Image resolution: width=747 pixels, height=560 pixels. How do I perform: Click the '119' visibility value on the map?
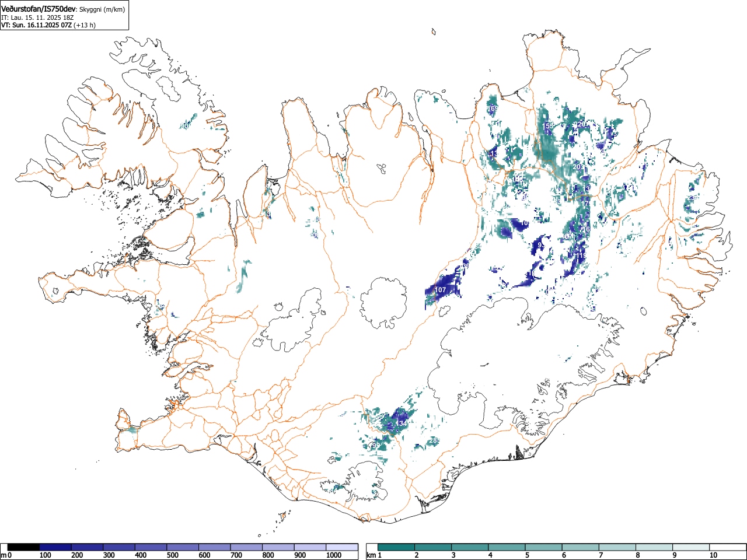click(582, 256)
